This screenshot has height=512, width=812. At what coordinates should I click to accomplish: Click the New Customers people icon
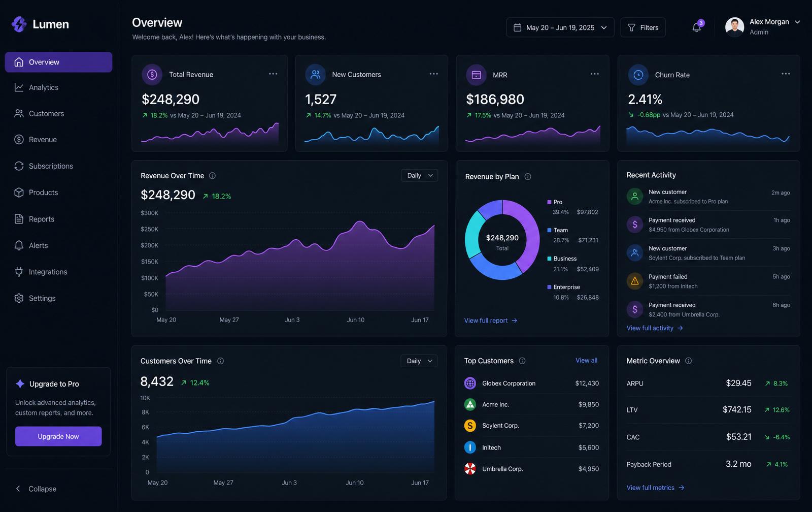(315, 75)
